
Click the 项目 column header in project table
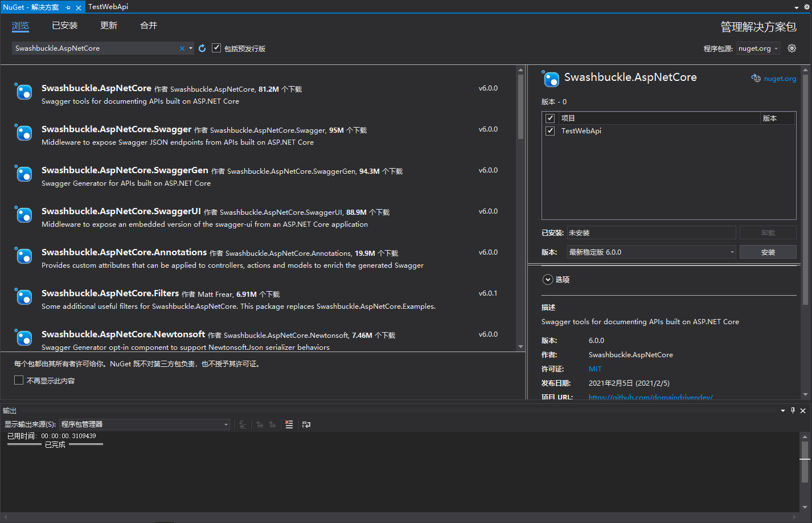(659, 119)
